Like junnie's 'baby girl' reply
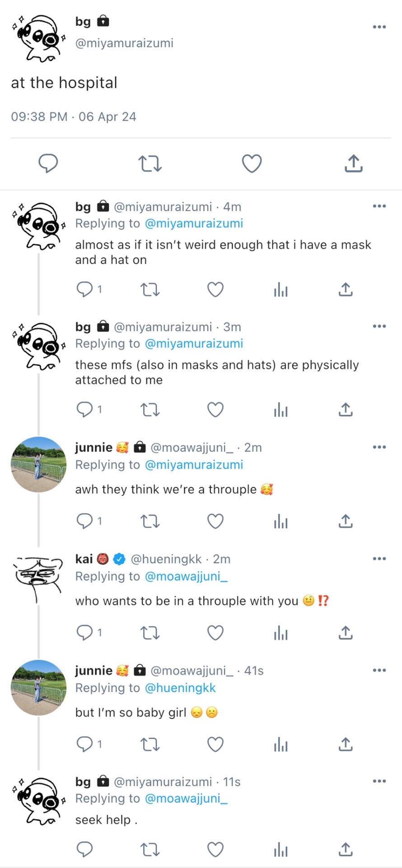Image resolution: width=402 pixels, height=868 pixels. (215, 744)
